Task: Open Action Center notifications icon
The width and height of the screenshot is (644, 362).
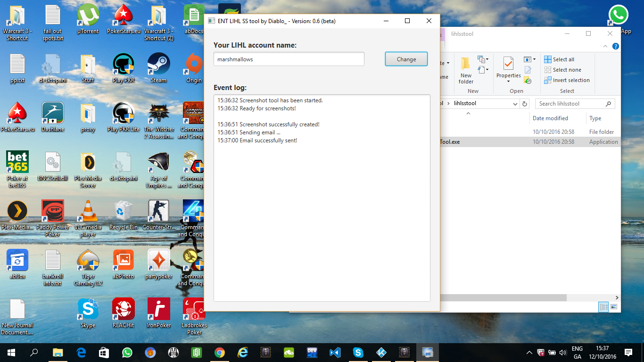Action: click(x=628, y=352)
